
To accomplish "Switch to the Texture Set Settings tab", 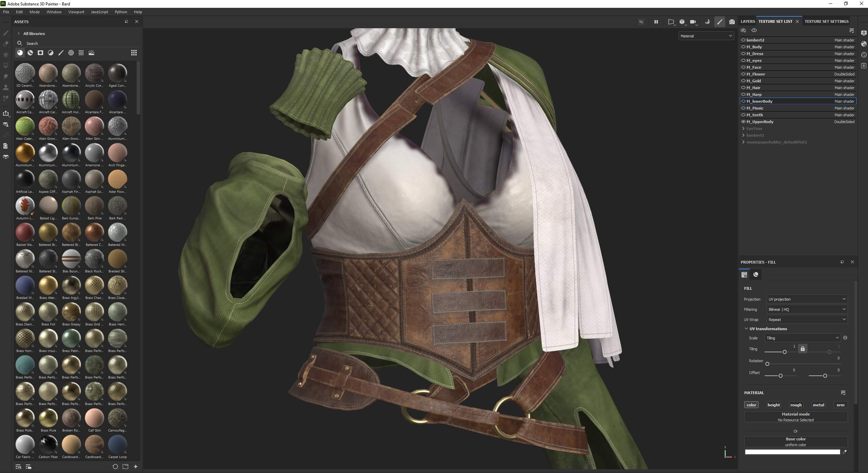I will 826,21.
